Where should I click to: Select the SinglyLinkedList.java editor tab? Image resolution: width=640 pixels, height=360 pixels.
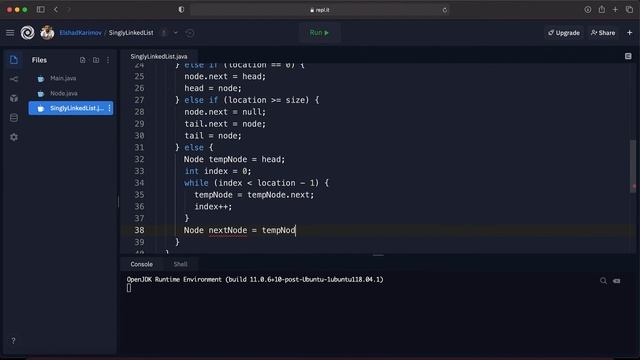pos(159,56)
